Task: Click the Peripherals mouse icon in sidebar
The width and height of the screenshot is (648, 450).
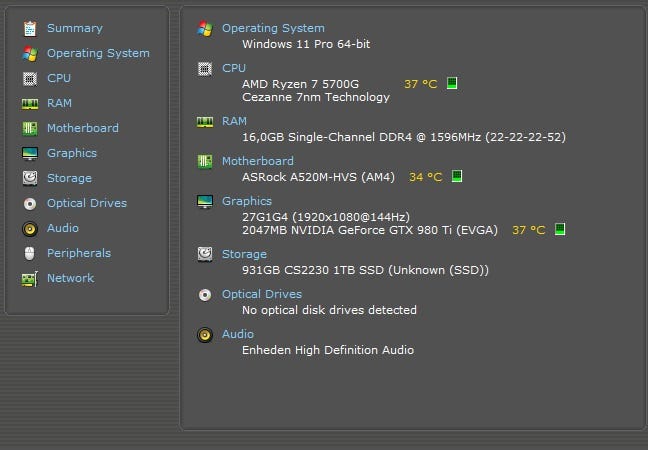Action: point(29,253)
